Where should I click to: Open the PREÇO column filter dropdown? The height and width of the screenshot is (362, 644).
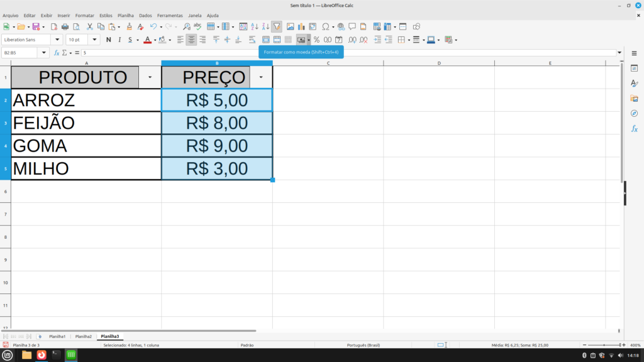261,77
